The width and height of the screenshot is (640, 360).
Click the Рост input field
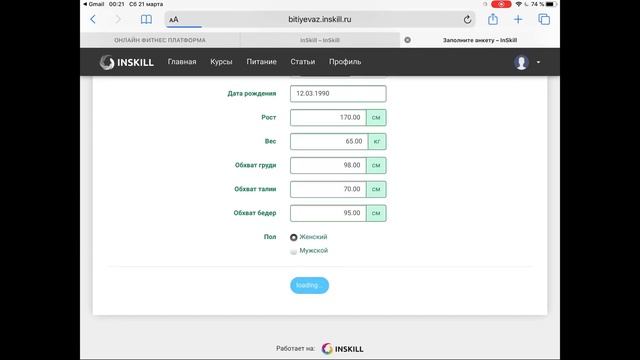(x=328, y=118)
